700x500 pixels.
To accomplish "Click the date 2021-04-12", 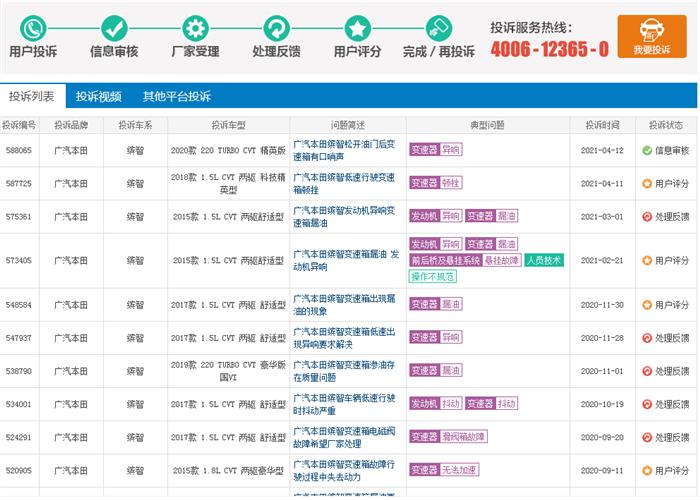I will 602,150.
